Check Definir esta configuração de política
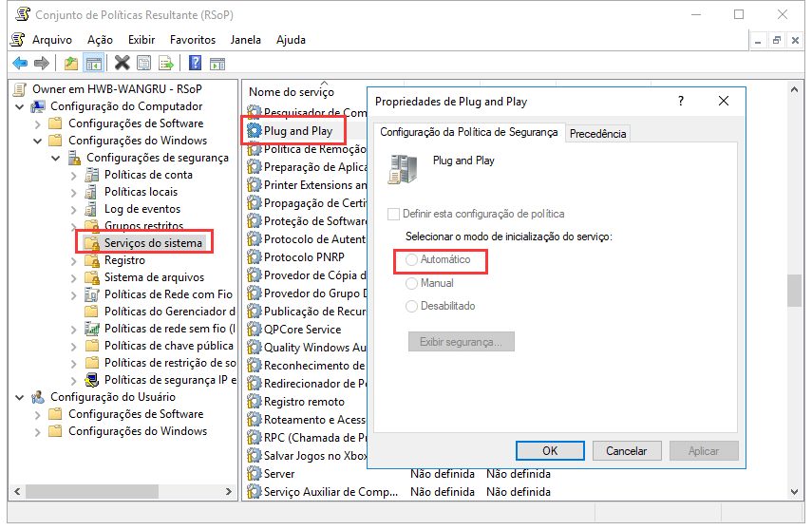The height and width of the screenshot is (530, 812). click(x=393, y=214)
